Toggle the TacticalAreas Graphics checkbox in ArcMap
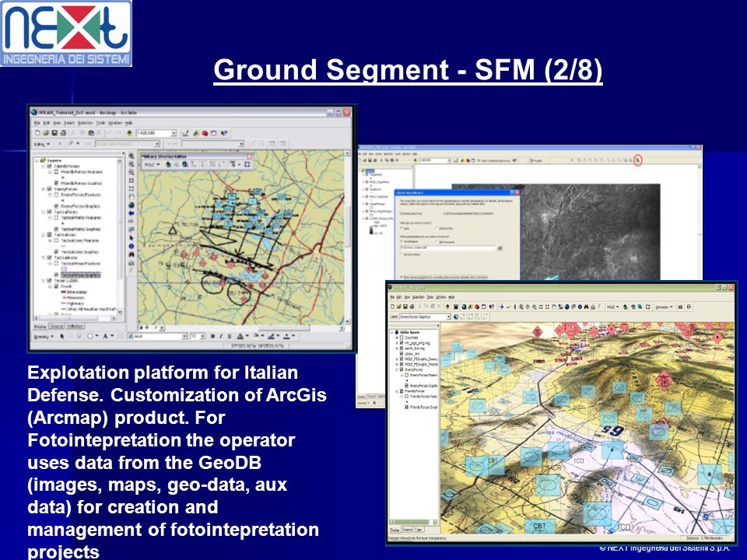747x560 pixels. [56, 275]
